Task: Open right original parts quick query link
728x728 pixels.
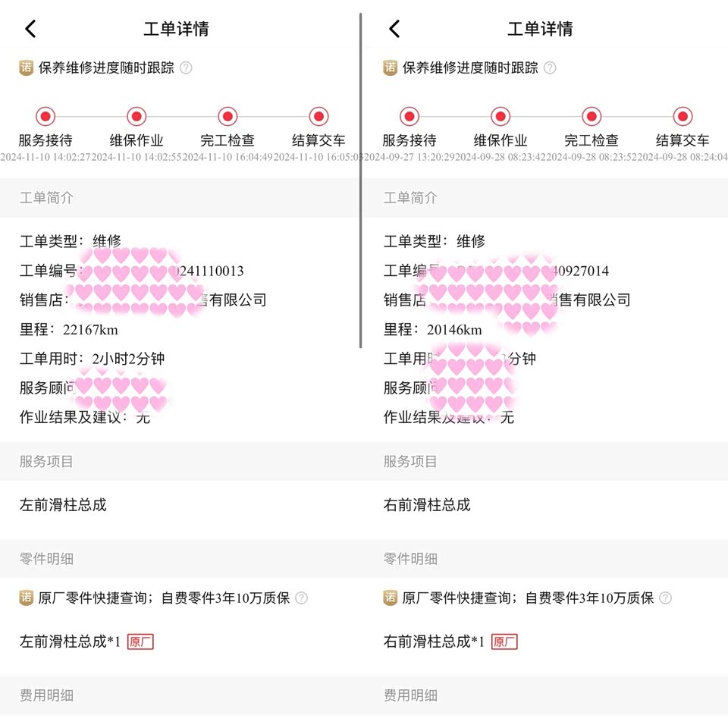Action: click(x=461, y=598)
